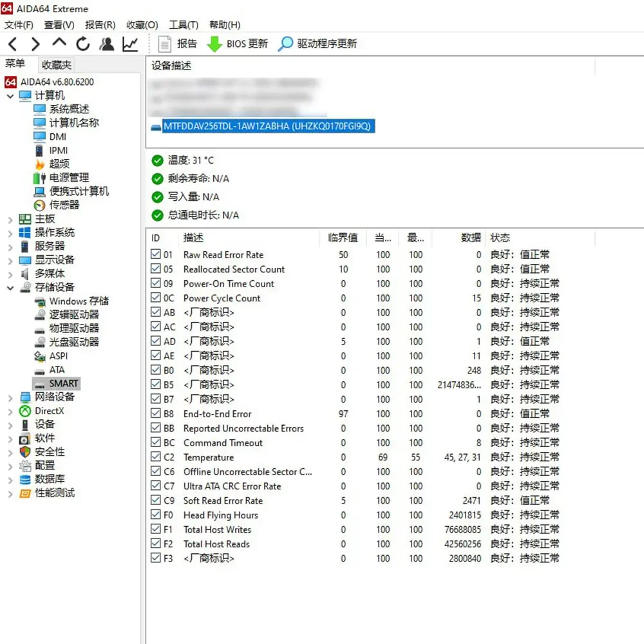The width and height of the screenshot is (644, 644).
Task: Click the 描述 column header
Action: [249, 238]
